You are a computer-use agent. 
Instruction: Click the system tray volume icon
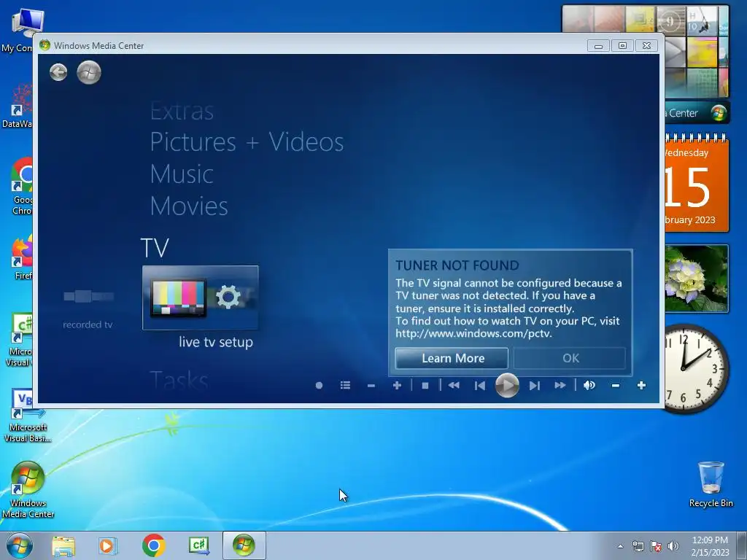coord(673,546)
